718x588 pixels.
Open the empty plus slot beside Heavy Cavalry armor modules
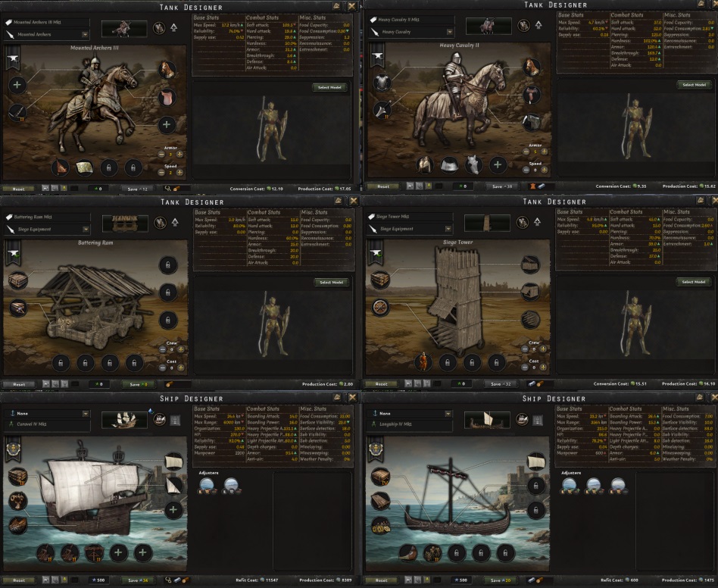498,164
